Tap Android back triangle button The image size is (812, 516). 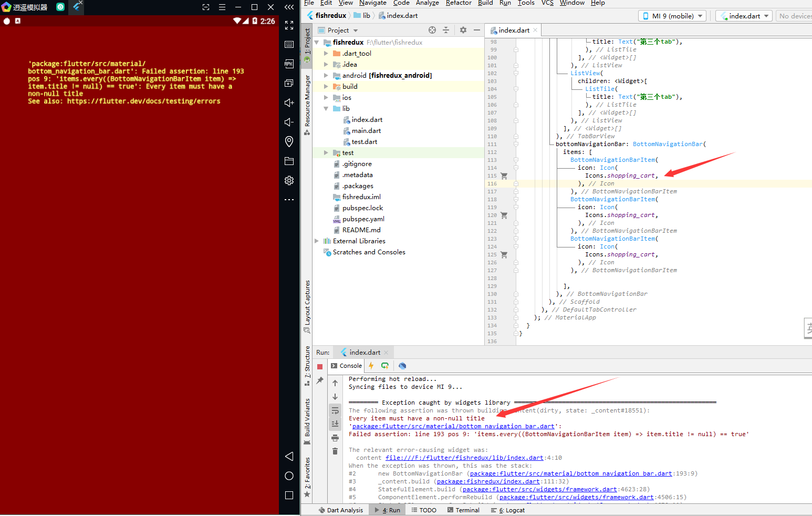[289, 456]
